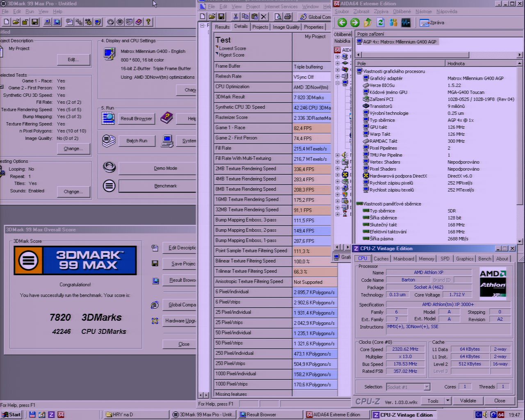Click Save floppy icon in 3DMark toolbar

pyautogui.click(x=34, y=22)
